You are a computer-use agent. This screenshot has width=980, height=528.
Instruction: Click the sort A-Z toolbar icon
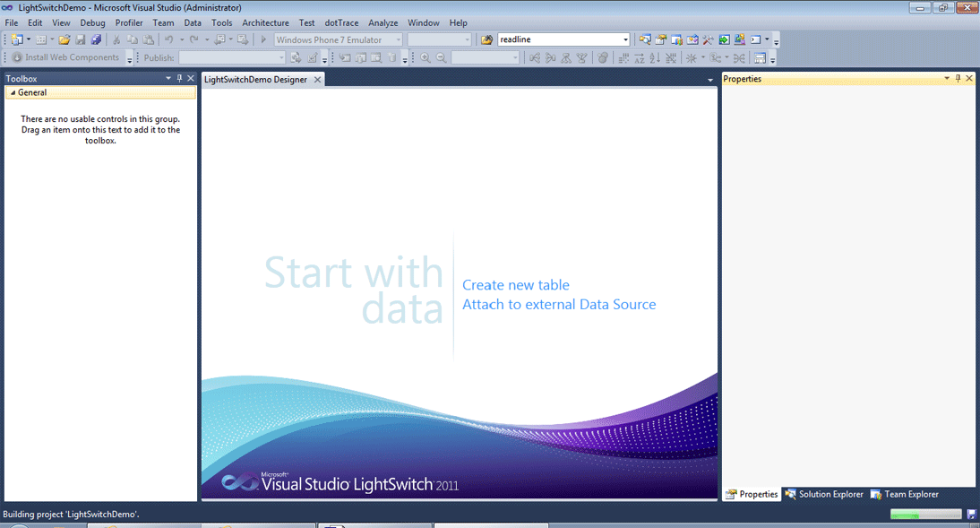(640, 57)
